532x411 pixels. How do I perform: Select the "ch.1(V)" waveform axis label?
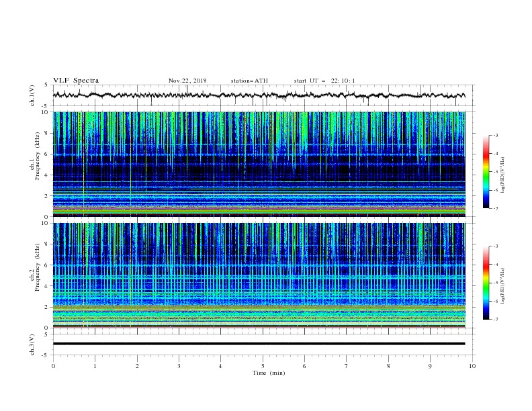tap(32, 95)
